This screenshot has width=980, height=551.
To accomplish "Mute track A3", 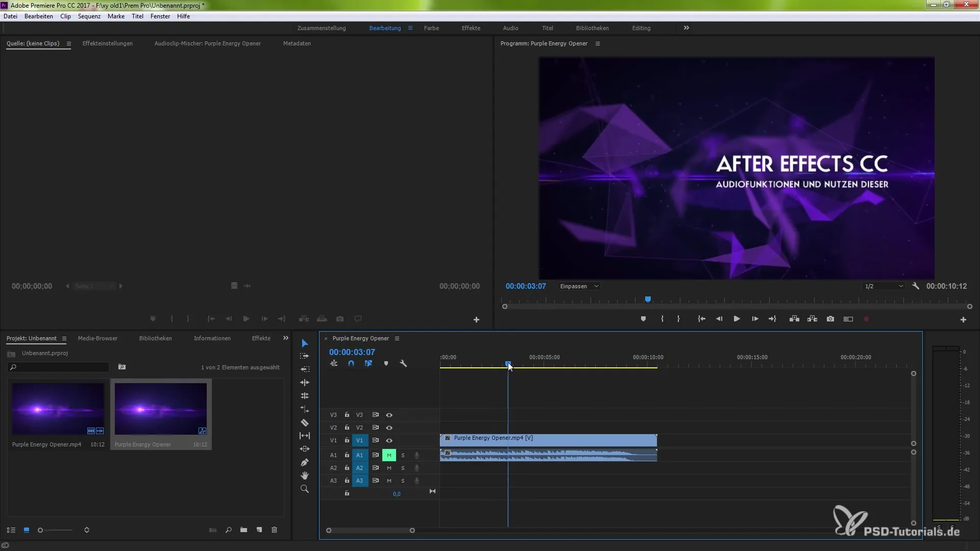I will (389, 481).
